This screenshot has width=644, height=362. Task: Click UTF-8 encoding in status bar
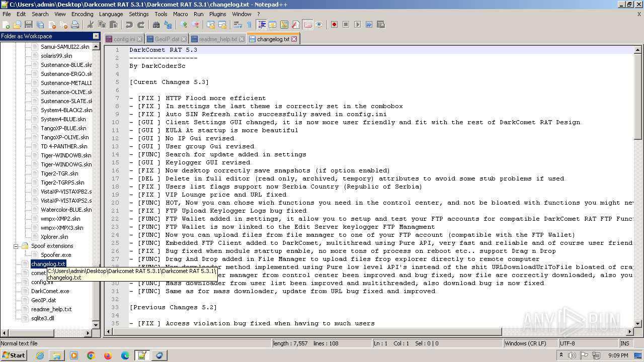(x=588, y=343)
